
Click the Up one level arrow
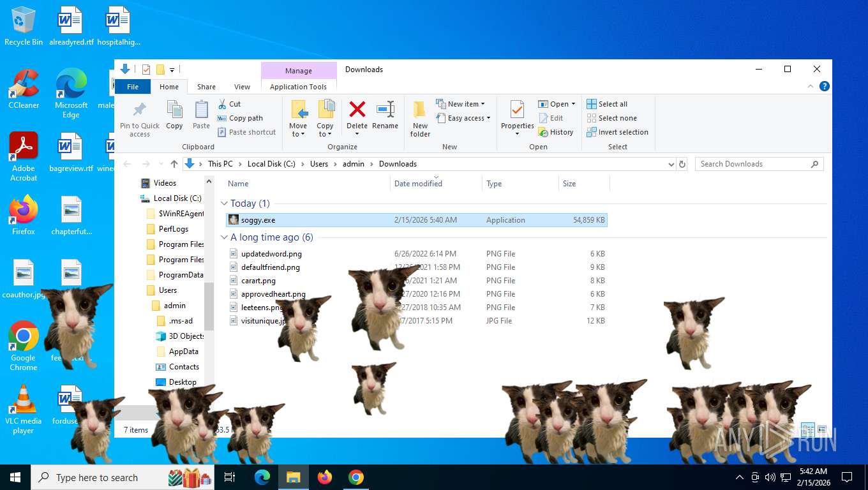tap(174, 164)
